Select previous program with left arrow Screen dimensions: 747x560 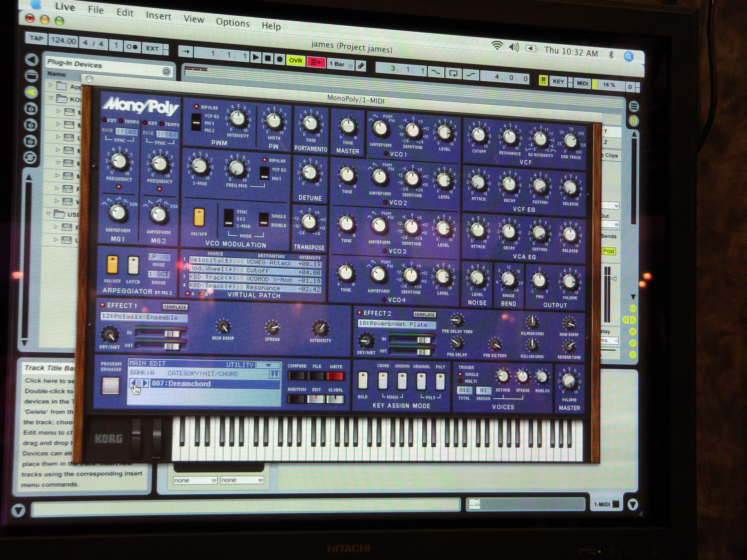click(134, 383)
